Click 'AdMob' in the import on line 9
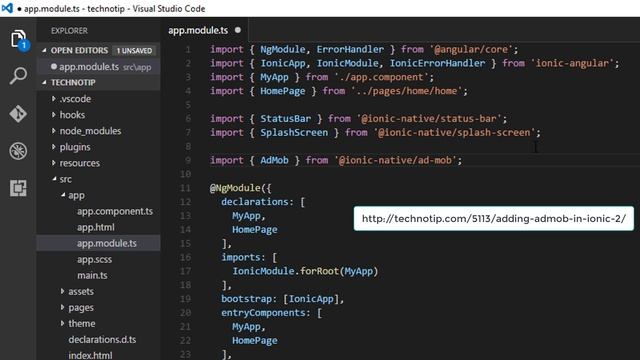640x360 pixels. coord(274,160)
